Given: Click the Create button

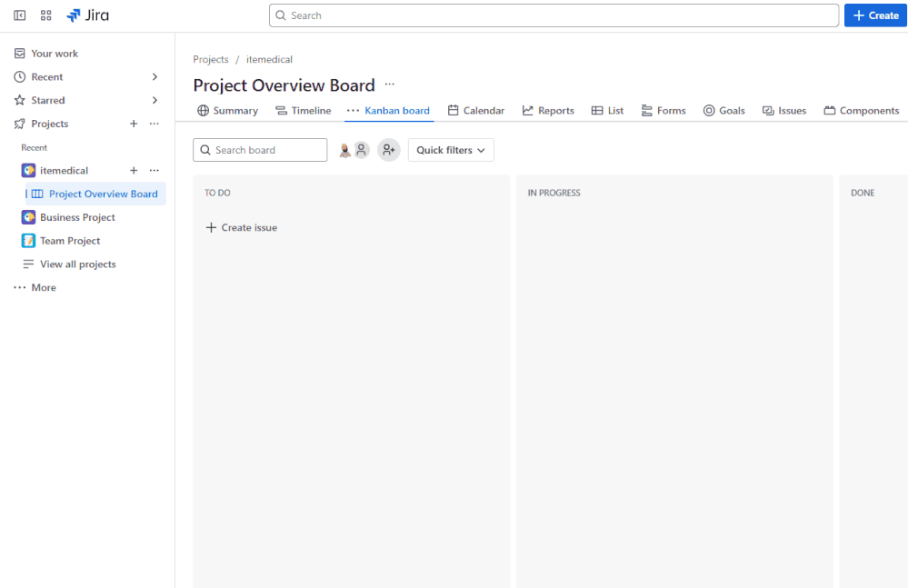Looking at the screenshot, I should click(x=874, y=15).
